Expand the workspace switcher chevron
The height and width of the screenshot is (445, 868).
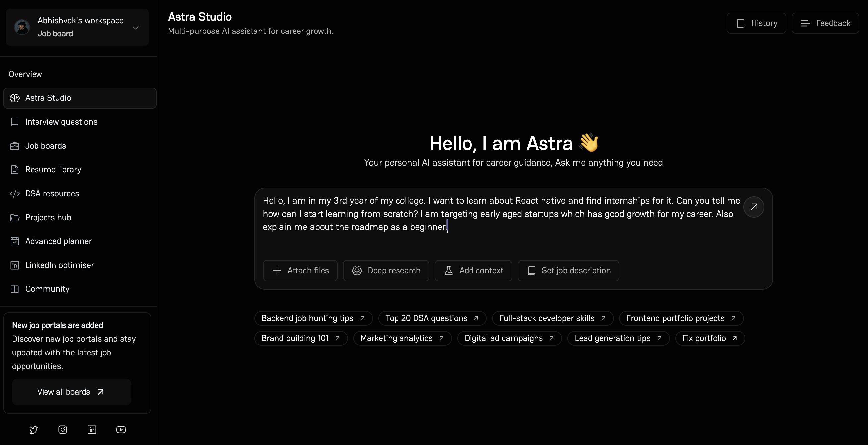[x=136, y=28]
